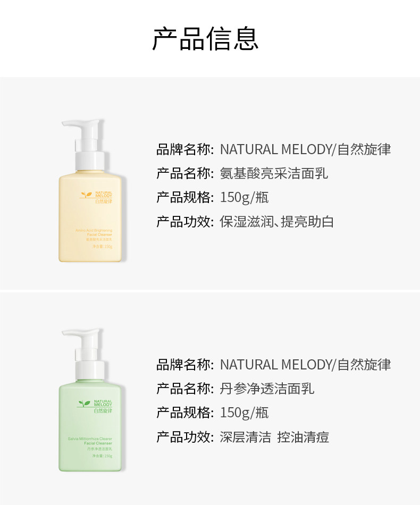Click the 净含量:150g label on green bottle
Image resolution: width=420 pixels, height=505 pixels.
coord(102,456)
